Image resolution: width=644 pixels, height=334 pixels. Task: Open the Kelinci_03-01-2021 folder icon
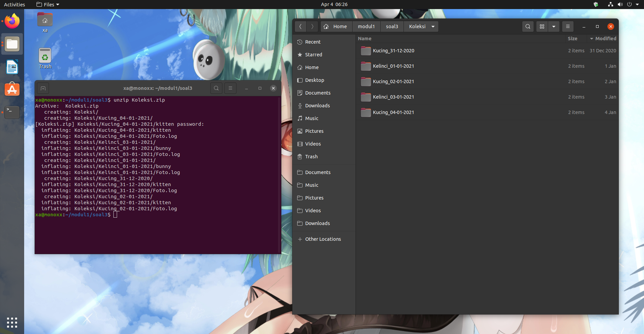pos(366,97)
